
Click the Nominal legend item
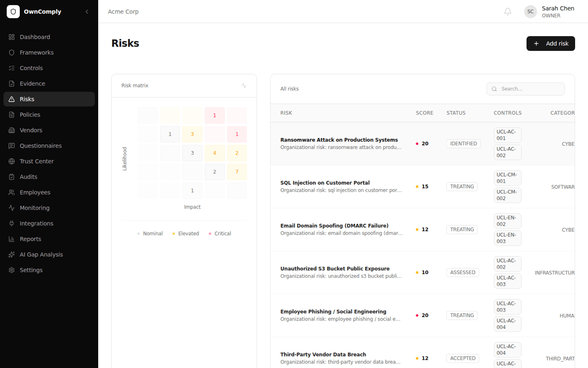click(x=150, y=234)
